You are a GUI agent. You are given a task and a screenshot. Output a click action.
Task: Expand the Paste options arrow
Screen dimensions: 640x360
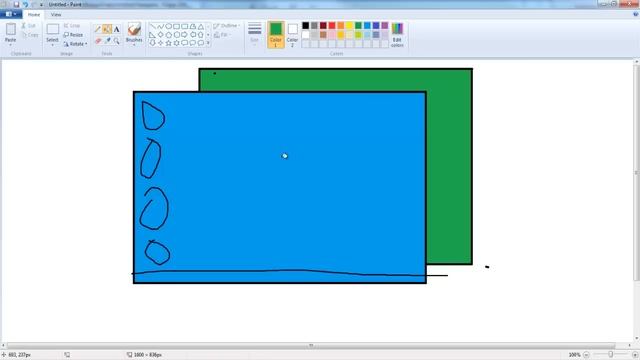11,44
